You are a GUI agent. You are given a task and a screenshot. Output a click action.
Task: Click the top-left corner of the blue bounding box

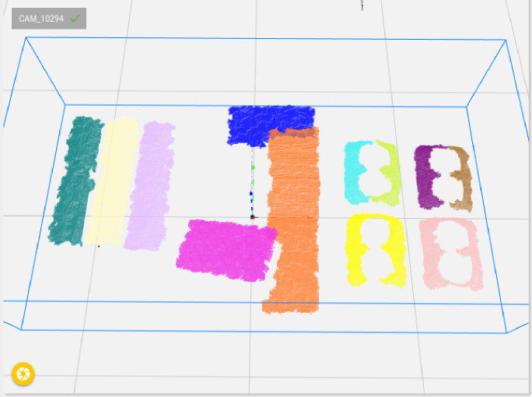(27, 39)
